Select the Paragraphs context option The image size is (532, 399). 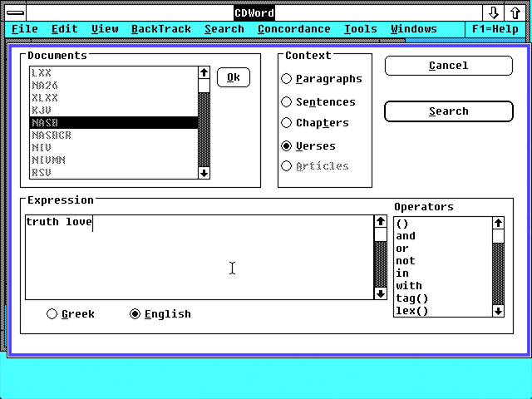point(322,79)
